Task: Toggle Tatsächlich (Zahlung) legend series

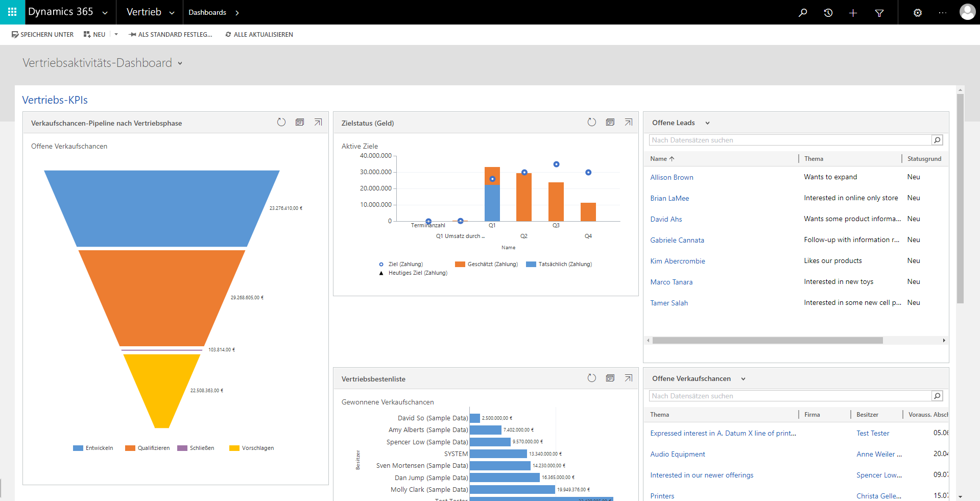Action: (559, 264)
